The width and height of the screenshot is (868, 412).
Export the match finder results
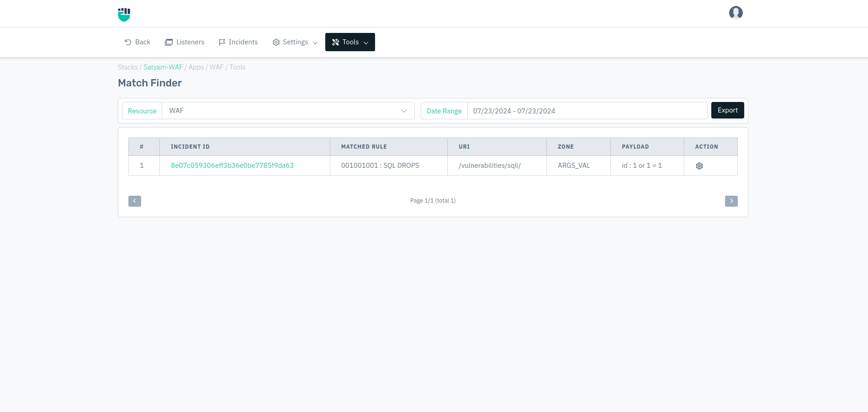tap(727, 110)
